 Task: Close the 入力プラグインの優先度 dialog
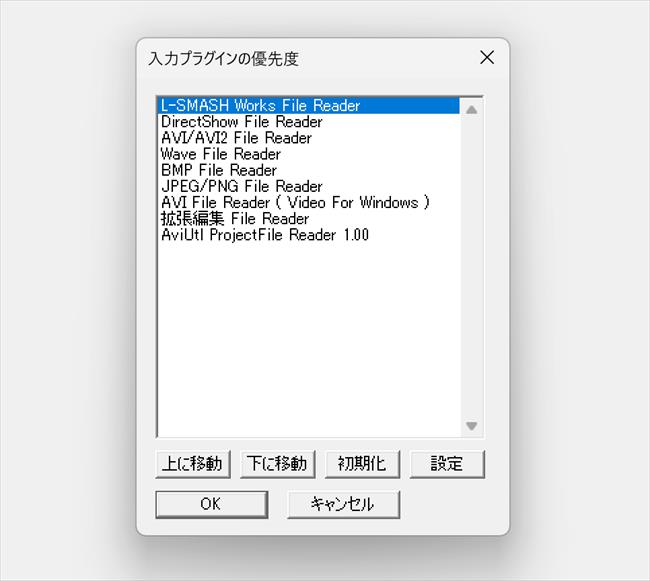click(487, 58)
